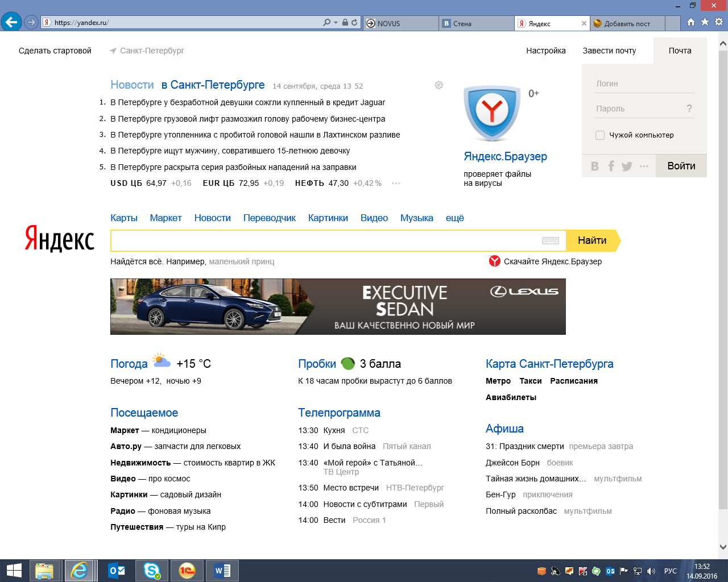Screen dimensions: 728x582
Task: Open Skype from taskbar
Action: click(x=152, y=571)
